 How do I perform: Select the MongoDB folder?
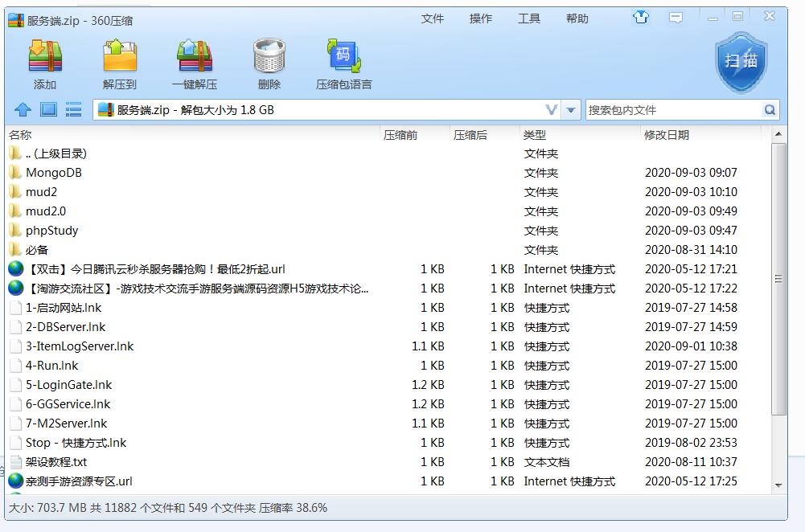coord(53,173)
